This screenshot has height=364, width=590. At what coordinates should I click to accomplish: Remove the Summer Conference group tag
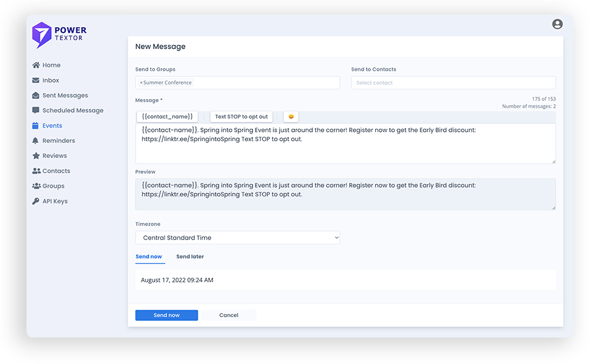pos(141,83)
